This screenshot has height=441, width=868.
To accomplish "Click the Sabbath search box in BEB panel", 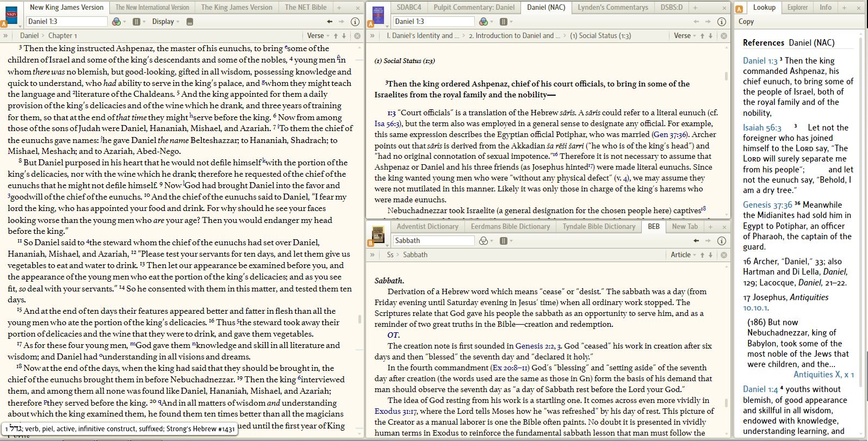I will pos(433,241).
